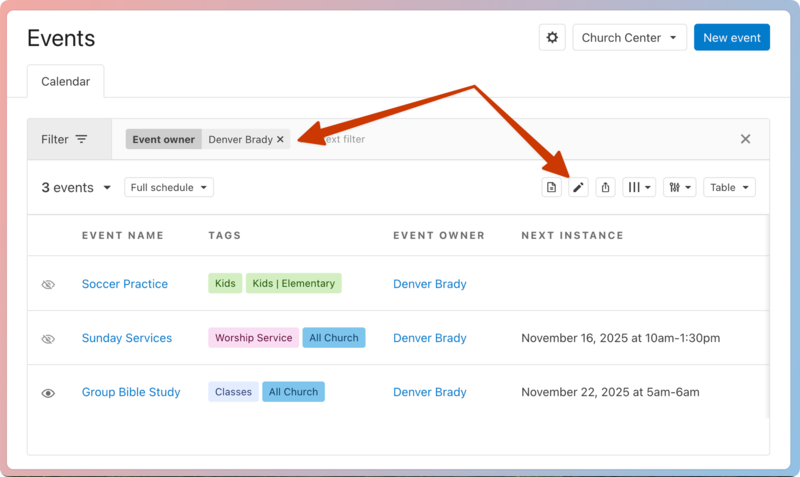Click the New event button
This screenshot has width=800, height=477.
click(731, 38)
